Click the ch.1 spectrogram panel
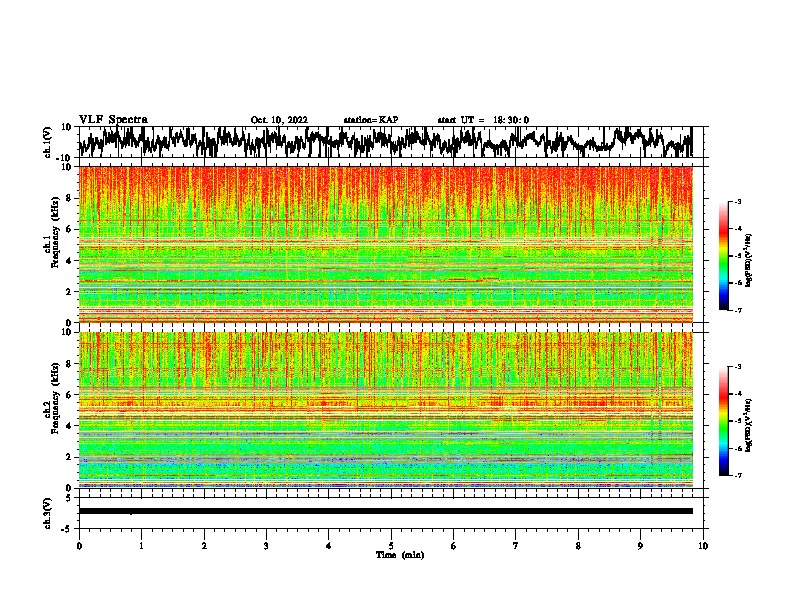 (386, 244)
